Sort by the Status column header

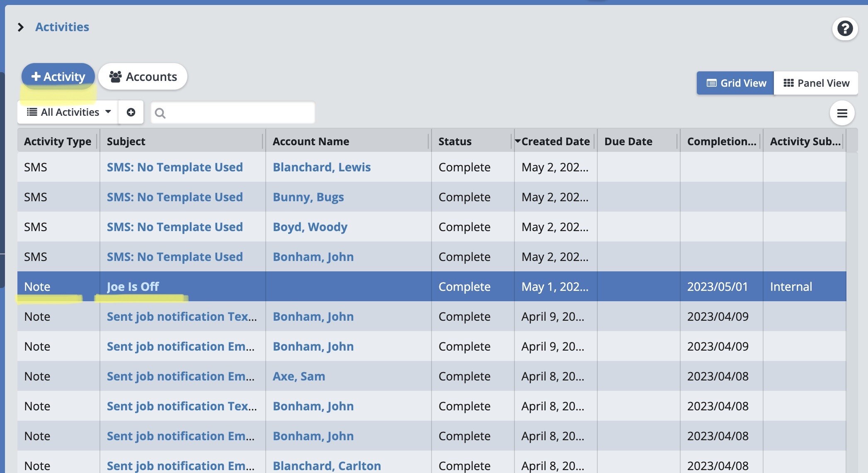pyautogui.click(x=455, y=141)
